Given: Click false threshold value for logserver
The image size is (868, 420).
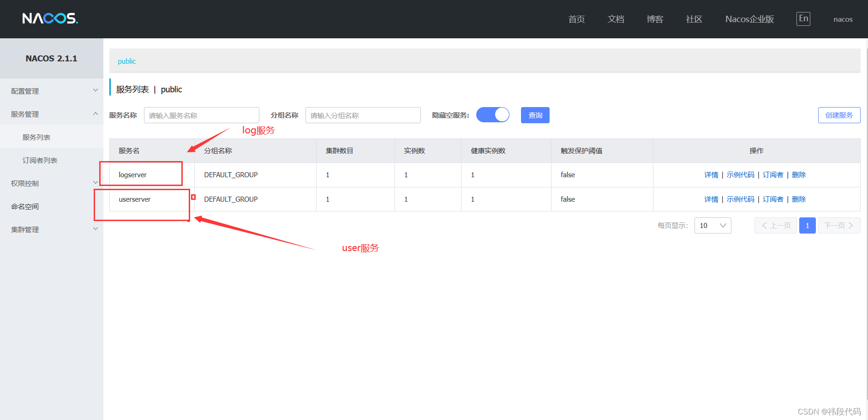Looking at the screenshot, I should pyautogui.click(x=568, y=175).
